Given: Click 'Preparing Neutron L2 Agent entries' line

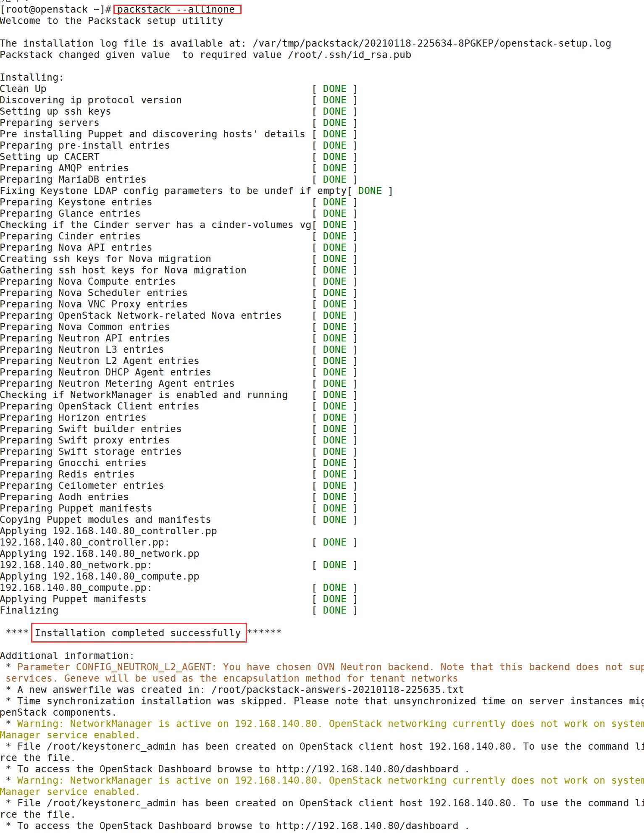Looking at the screenshot, I should [100, 361].
